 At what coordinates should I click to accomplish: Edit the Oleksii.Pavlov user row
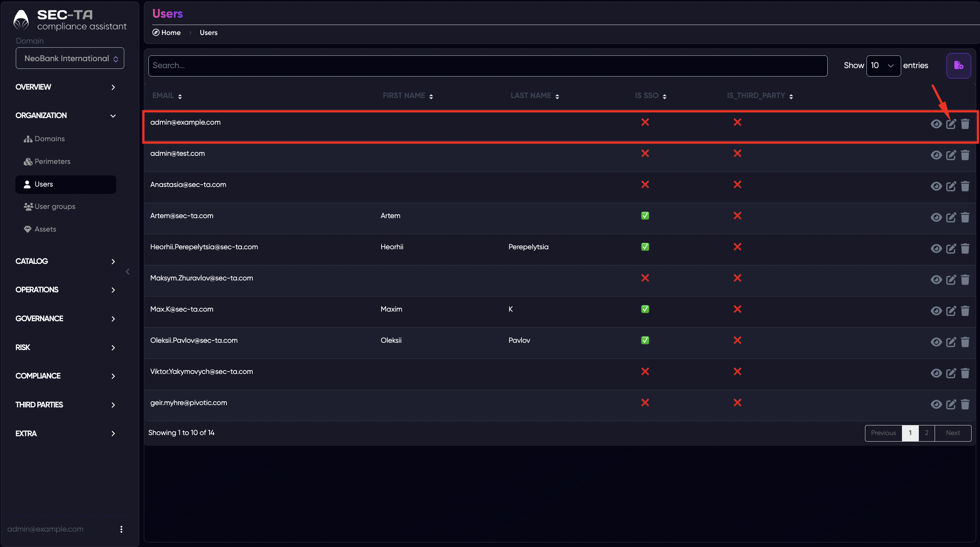tap(951, 342)
